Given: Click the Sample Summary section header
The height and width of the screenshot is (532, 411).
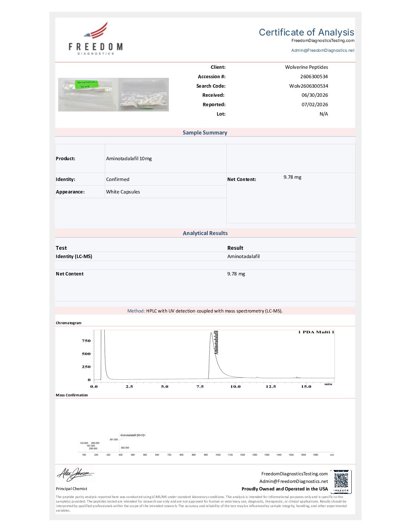Looking at the screenshot, I should [205, 133].
